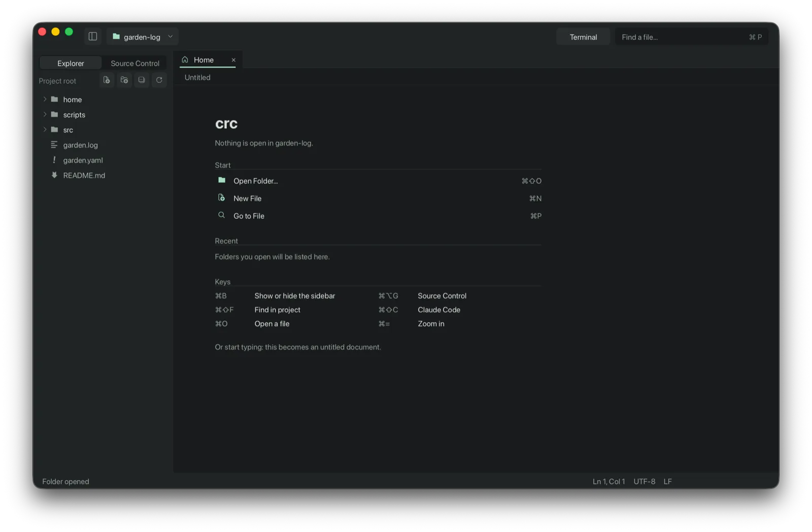Click the Open Folder icon
The image size is (812, 532).
(x=222, y=180)
